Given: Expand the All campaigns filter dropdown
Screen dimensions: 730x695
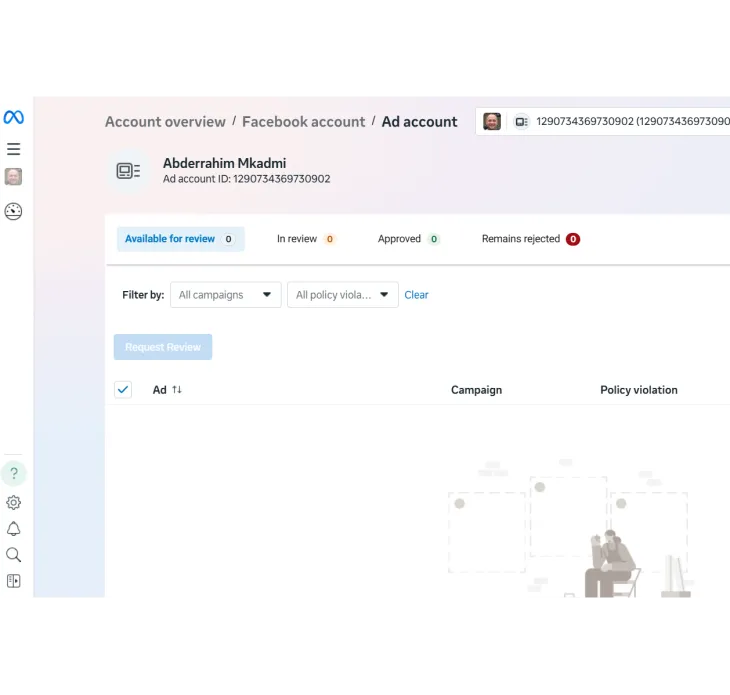Looking at the screenshot, I should (225, 295).
